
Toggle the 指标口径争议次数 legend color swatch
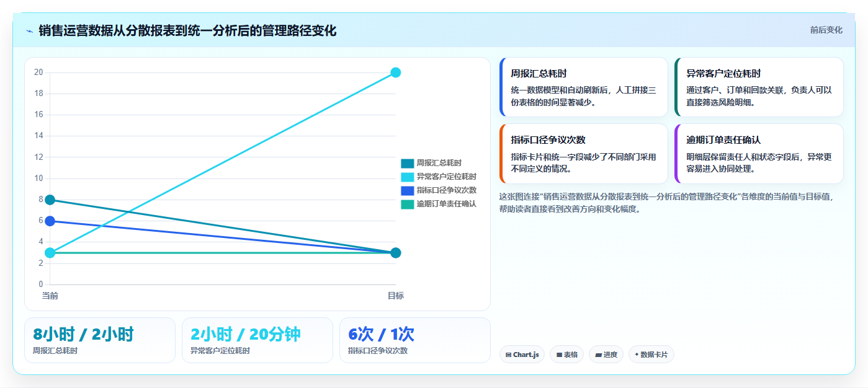(x=407, y=190)
